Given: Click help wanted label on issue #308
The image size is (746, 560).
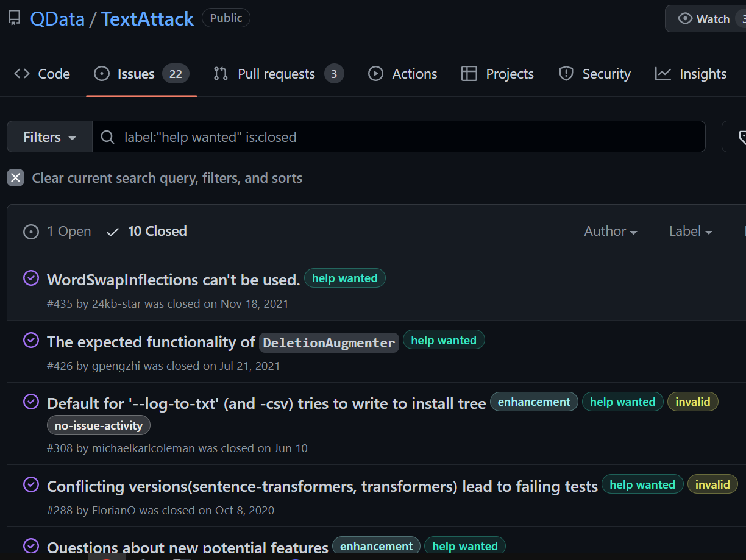Looking at the screenshot, I should 623,402.
